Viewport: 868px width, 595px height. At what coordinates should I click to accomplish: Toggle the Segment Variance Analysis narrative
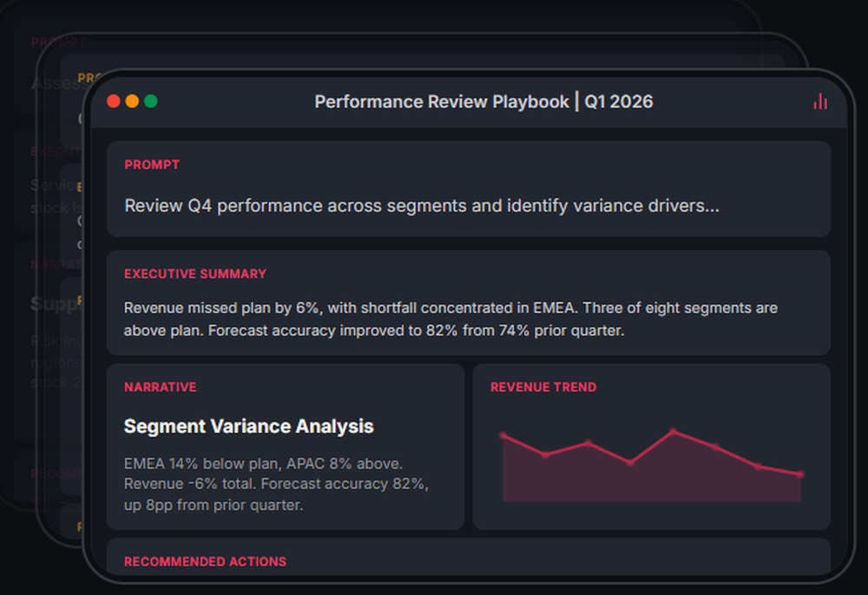(286, 447)
